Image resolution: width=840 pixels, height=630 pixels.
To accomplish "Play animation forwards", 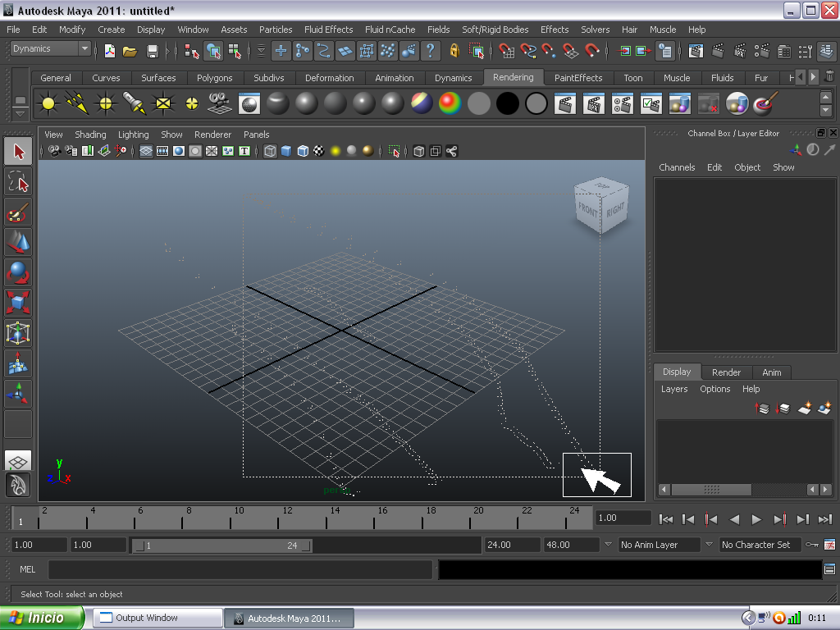I will (756, 519).
